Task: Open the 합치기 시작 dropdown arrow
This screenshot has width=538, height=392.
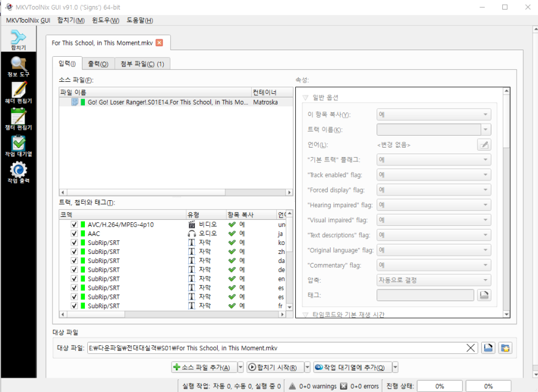Action: tap(307, 367)
